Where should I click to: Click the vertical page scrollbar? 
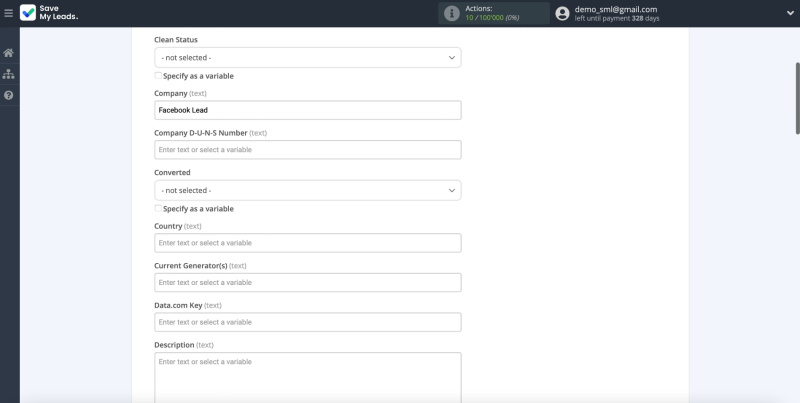pyautogui.click(x=796, y=100)
